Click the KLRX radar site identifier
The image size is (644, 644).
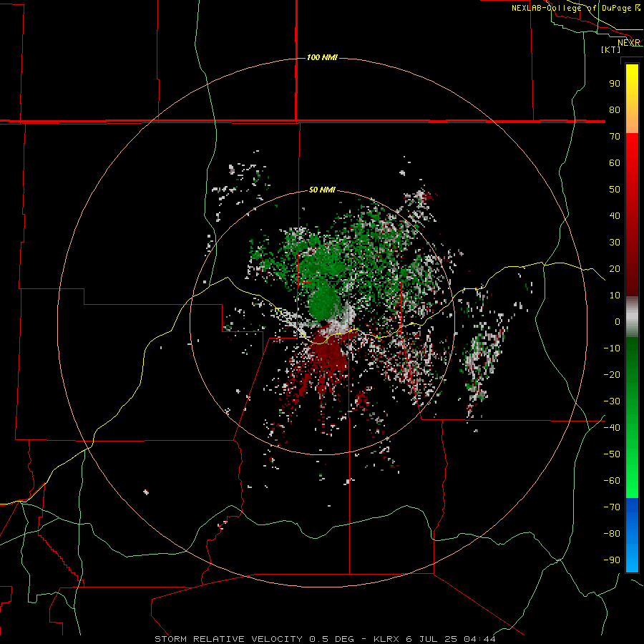point(386,639)
